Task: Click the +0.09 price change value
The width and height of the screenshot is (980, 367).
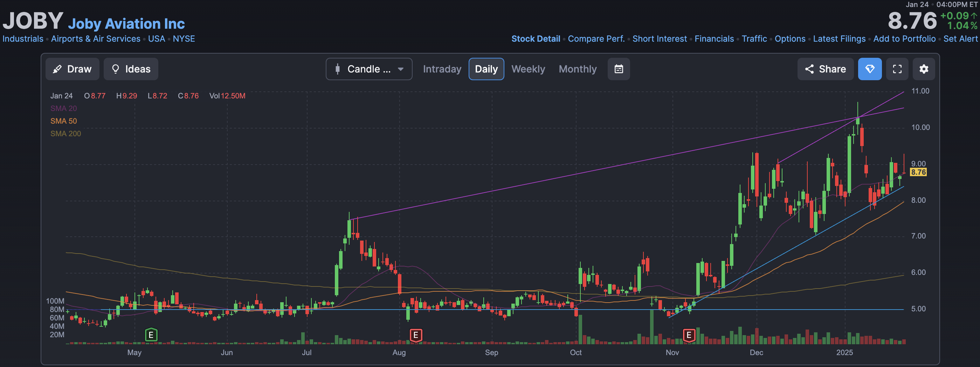Action: (954, 16)
